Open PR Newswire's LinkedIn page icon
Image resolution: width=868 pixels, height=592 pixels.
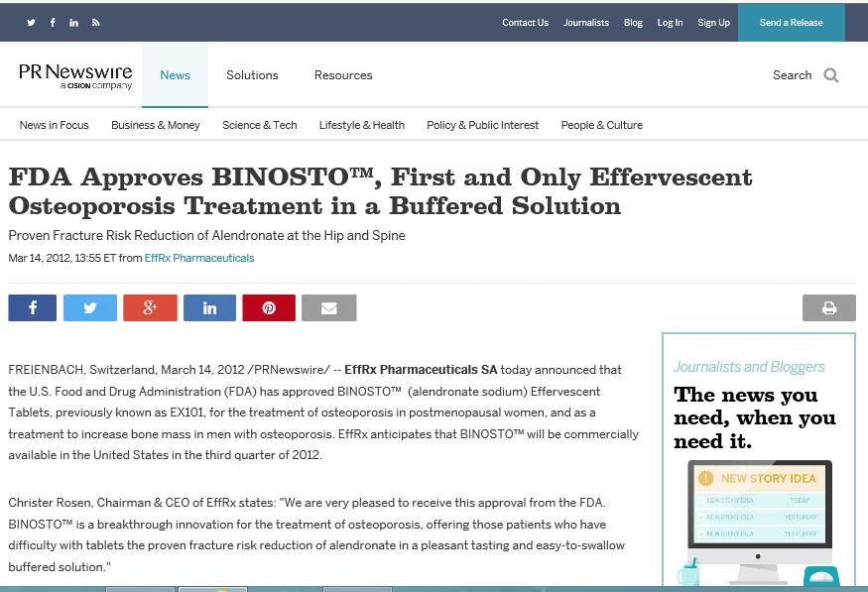pyautogui.click(x=73, y=23)
